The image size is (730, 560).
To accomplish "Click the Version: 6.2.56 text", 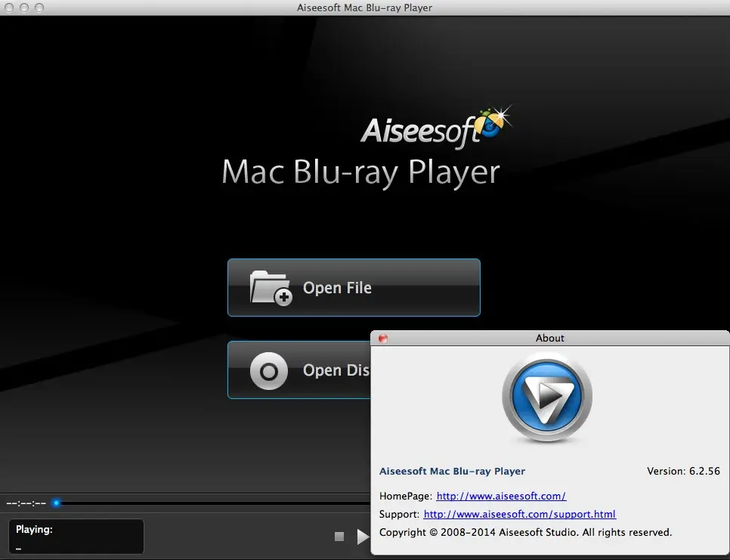I will pos(683,471).
